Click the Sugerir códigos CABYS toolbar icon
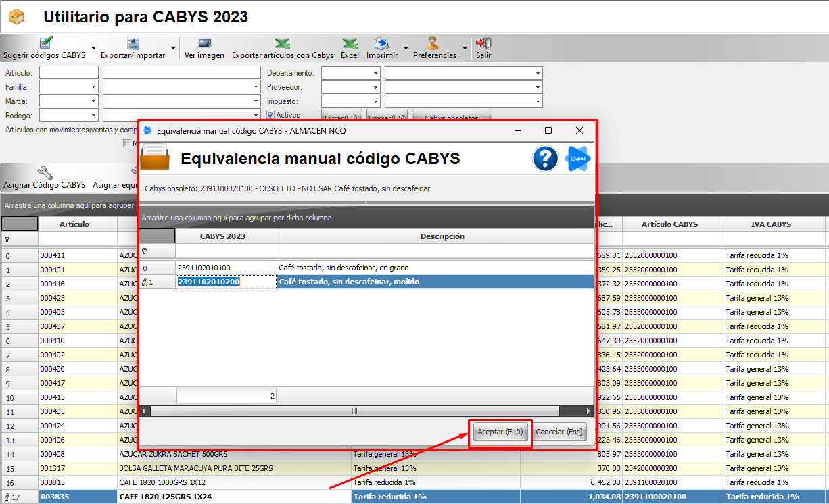 tap(45, 44)
